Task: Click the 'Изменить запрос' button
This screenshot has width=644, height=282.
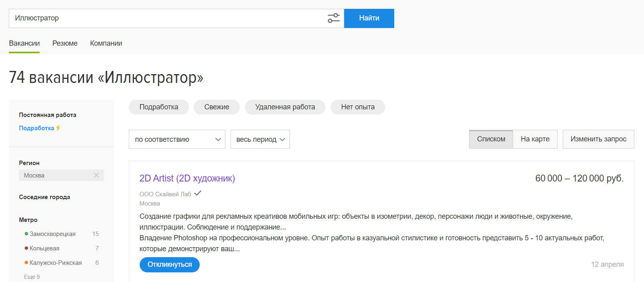Action: 598,139
